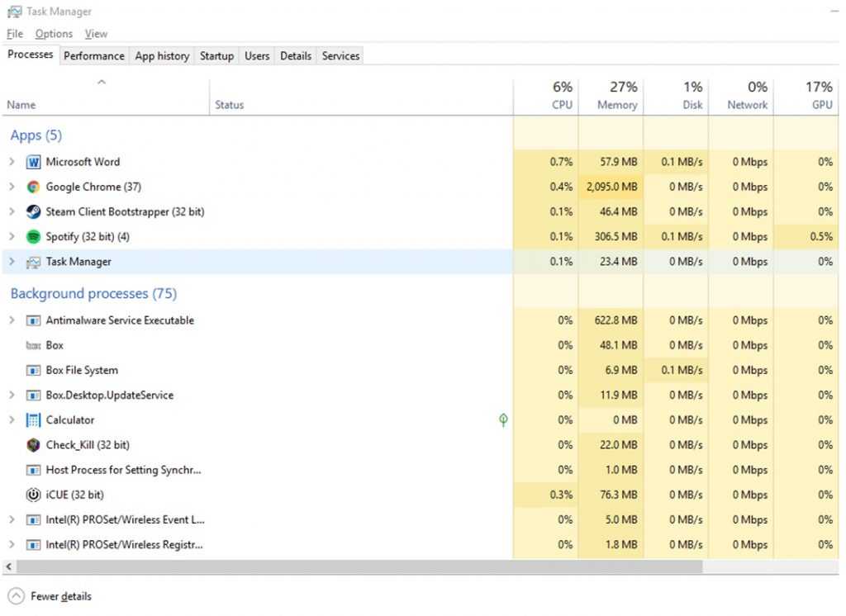846x616 pixels.
Task: Open the File menu
Action: tap(15, 34)
